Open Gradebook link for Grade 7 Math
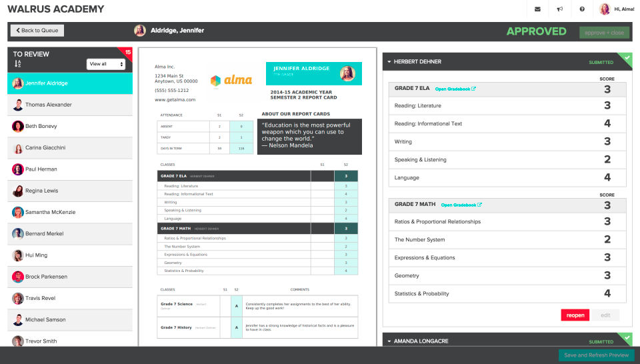This screenshot has width=640, height=364. pyautogui.click(x=461, y=205)
